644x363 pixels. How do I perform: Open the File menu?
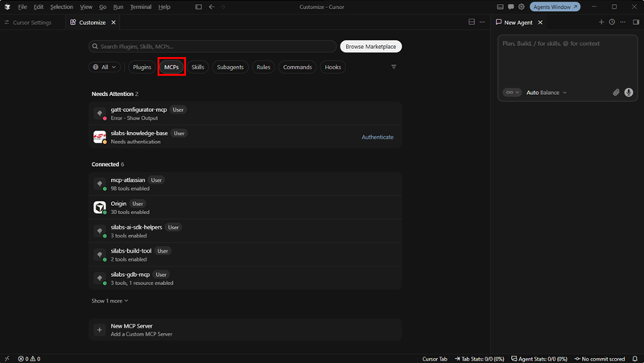pos(23,6)
